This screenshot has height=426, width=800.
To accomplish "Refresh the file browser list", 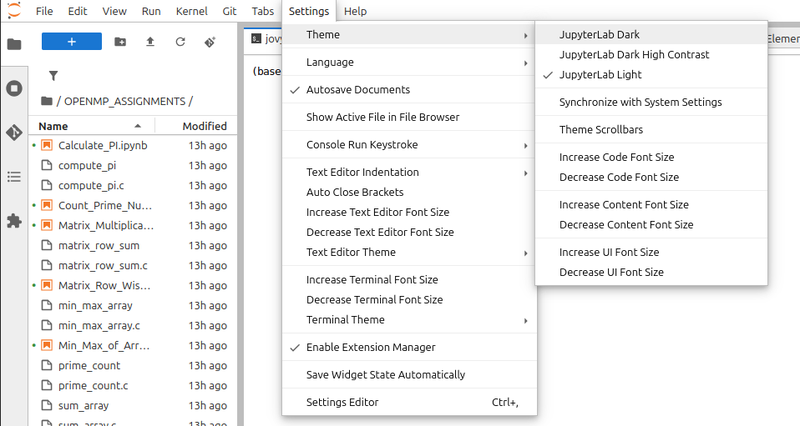I will (x=180, y=42).
